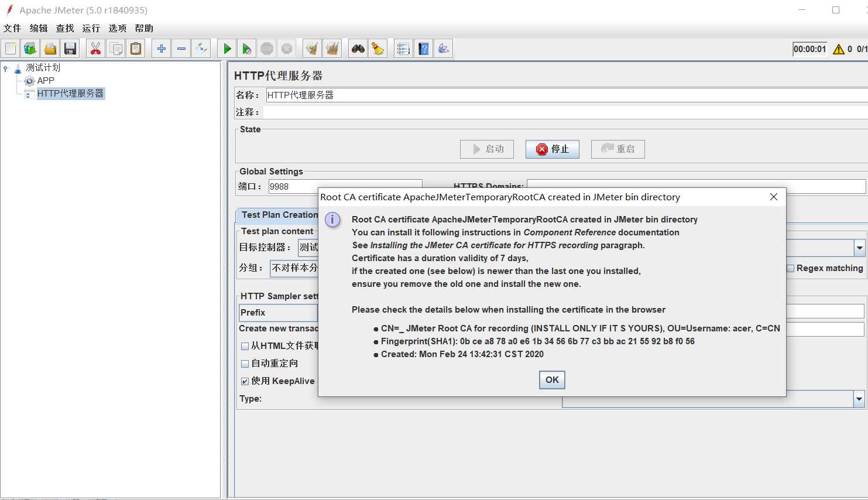This screenshot has width=868, height=500.
Task: Click OK in the certificate dialog
Action: click(x=552, y=380)
